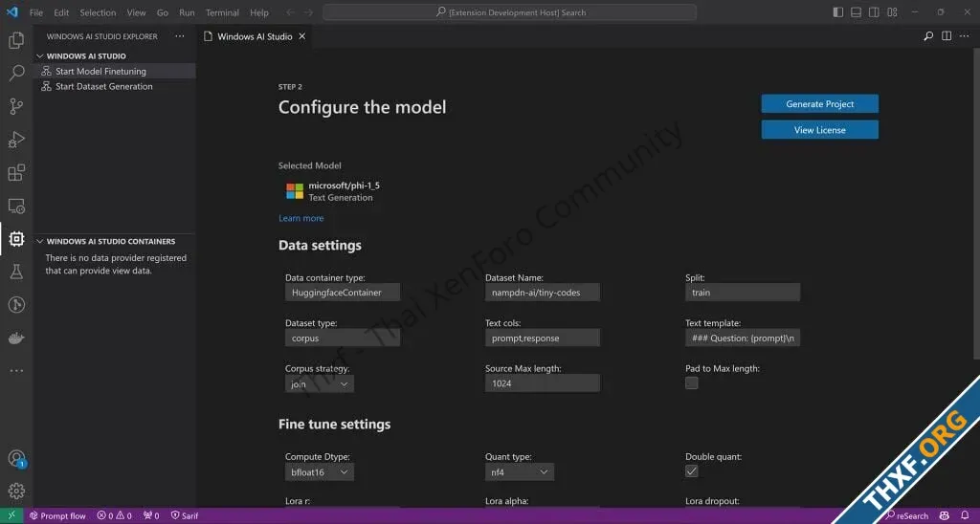Click the remote indicator in status bar
Viewport: 980px width, 524px height.
pos(11,515)
